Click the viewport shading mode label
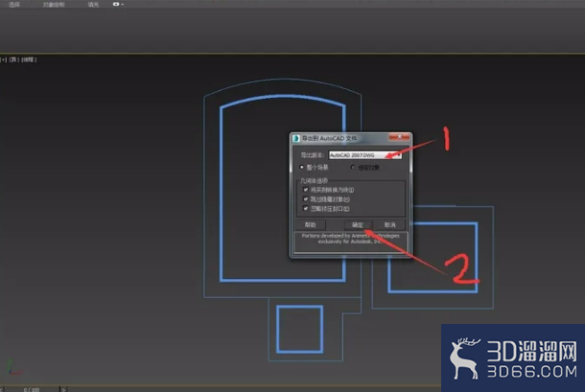 pyautogui.click(x=29, y=59)
